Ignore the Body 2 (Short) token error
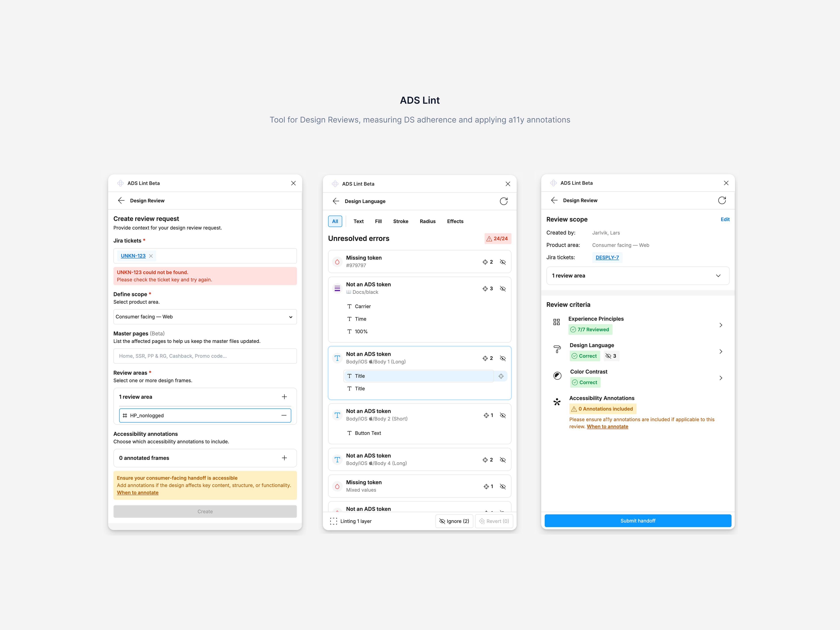The image size is (840, 630). pyautogui.click(x=503, y=415)
